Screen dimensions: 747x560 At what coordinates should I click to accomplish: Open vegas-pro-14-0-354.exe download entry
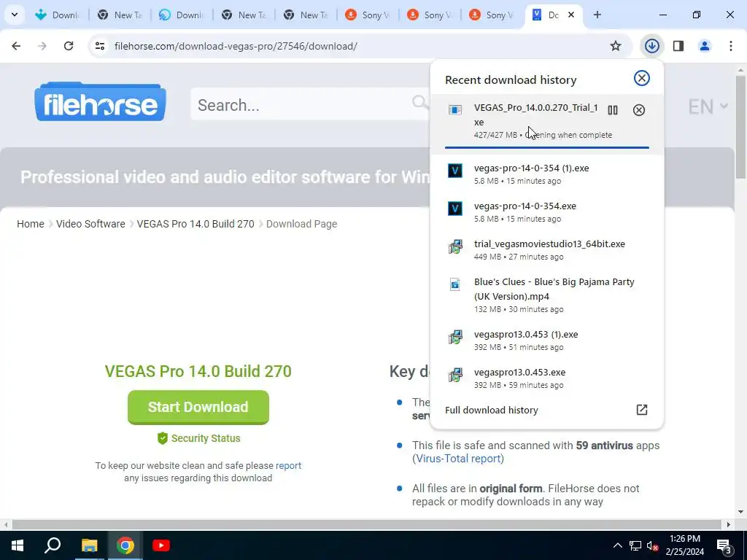[546, 212]
